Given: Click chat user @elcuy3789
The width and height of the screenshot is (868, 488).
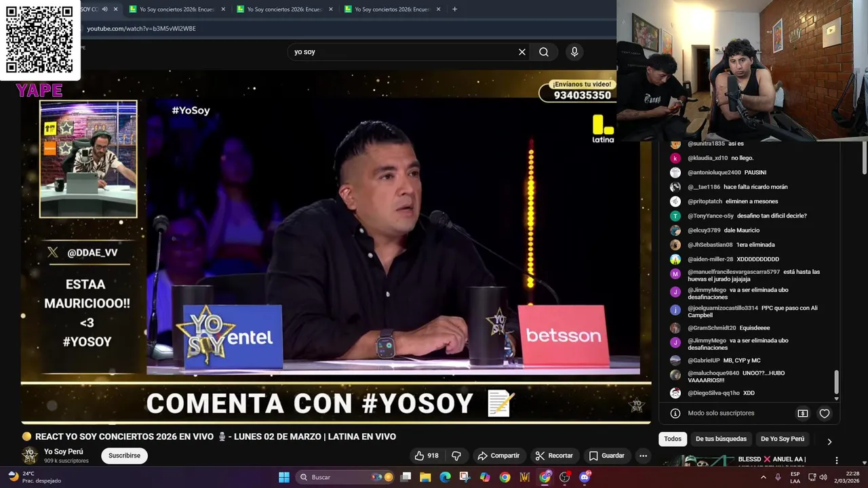Looking at the screenshot, I should tap(704, 230).
